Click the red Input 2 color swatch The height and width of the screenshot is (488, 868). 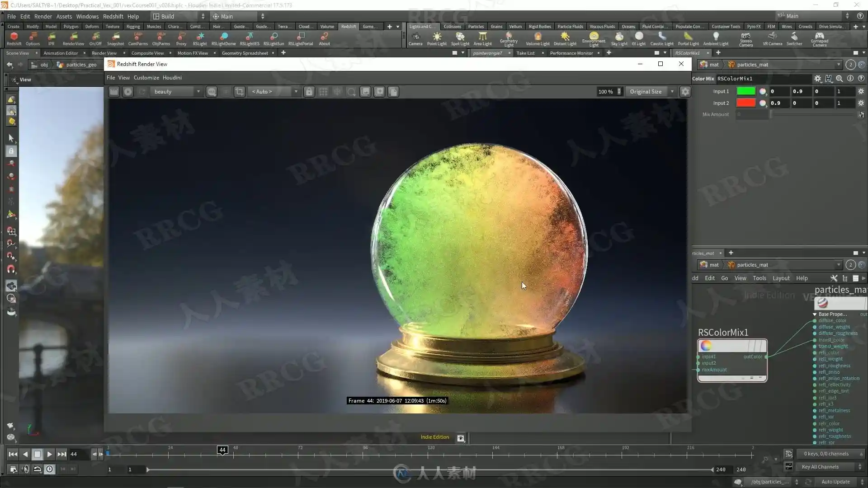click(x=746, y=103)
